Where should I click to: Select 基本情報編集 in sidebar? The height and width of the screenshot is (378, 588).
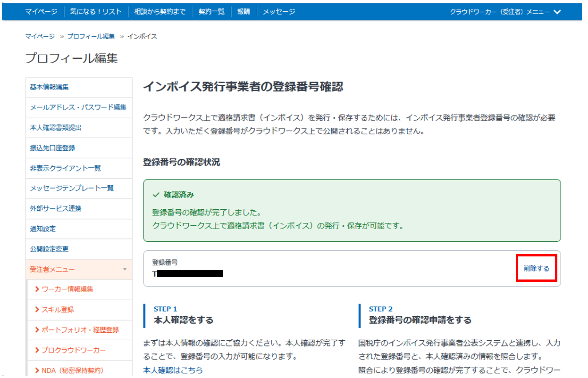click(80, 87)
